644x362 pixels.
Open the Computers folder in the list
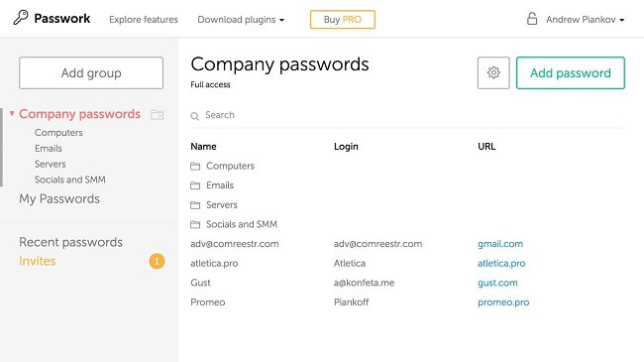pos(230,166)
